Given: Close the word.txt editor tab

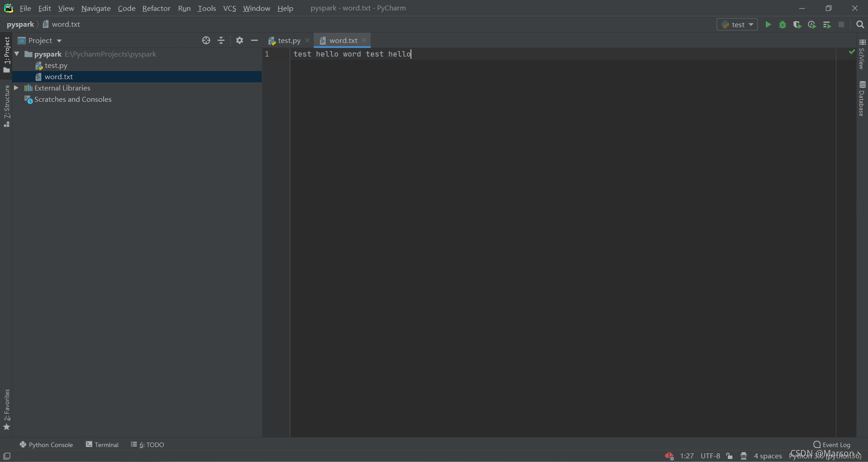Looking at the screenshot, I should click(364, 40).
